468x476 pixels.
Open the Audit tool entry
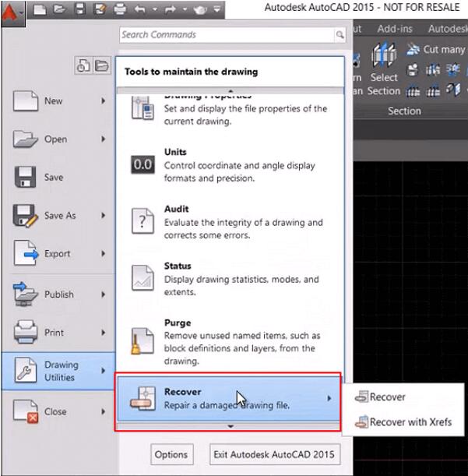click(230, 221)
